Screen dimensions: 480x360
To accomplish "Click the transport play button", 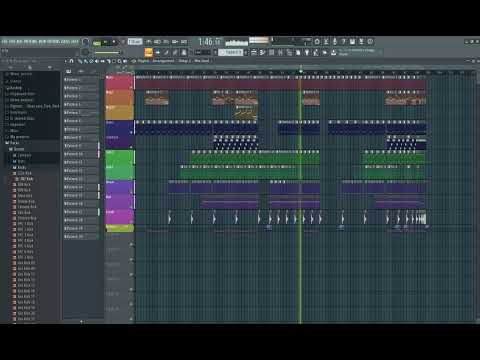I will click(105, 42).
